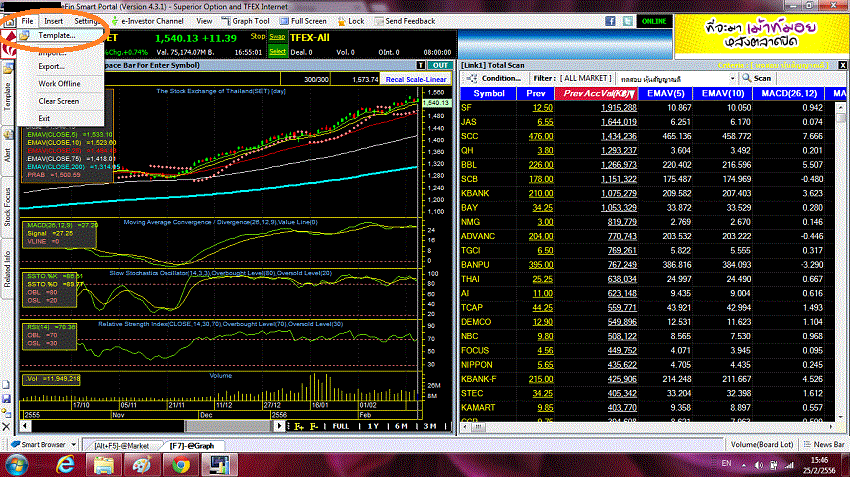This screenshot has width=850, height=477.
Task: Choose Exit from the File menu
Action: tap(44, 118)
